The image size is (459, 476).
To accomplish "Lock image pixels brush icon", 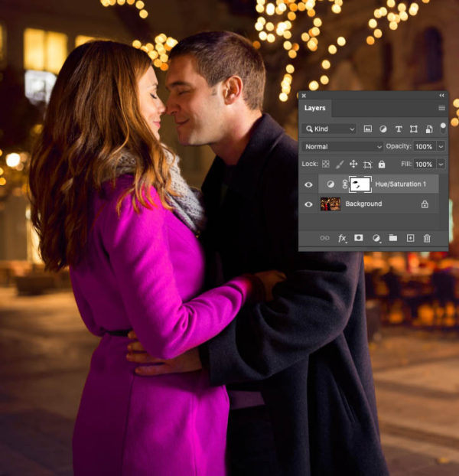I will 340,165.
